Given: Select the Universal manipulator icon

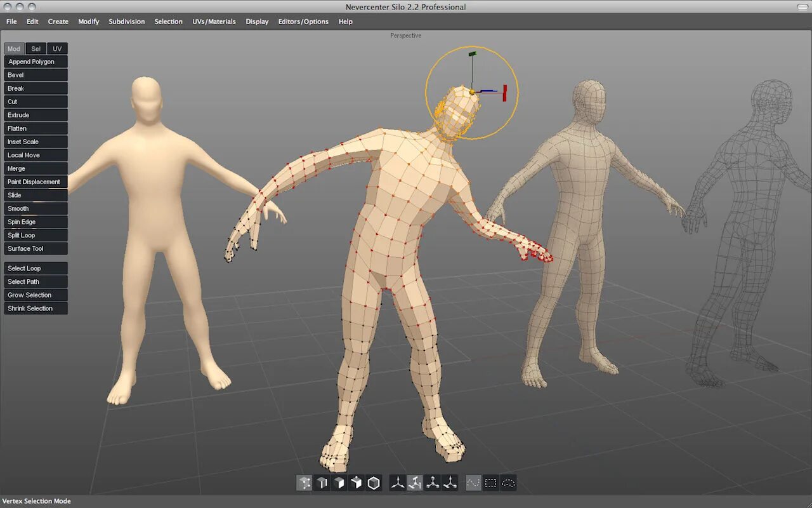Looking at the screenshot, I should coord(450,483).
